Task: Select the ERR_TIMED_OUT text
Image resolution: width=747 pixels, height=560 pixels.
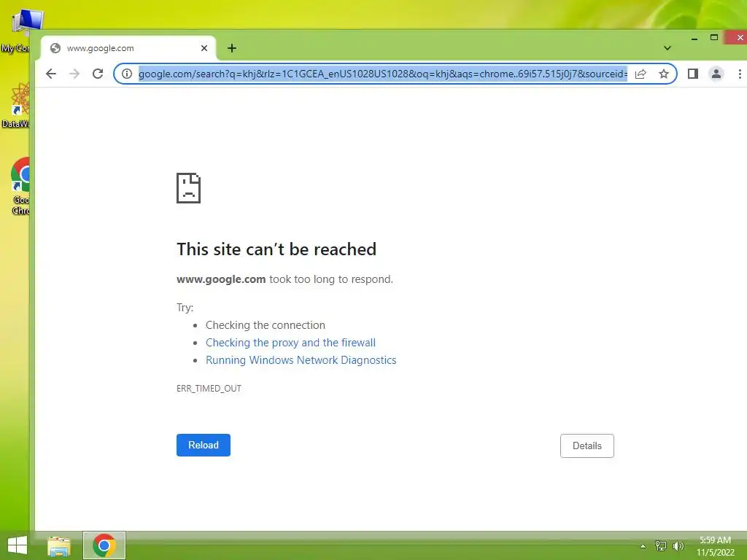Action: tap(209, 389)
